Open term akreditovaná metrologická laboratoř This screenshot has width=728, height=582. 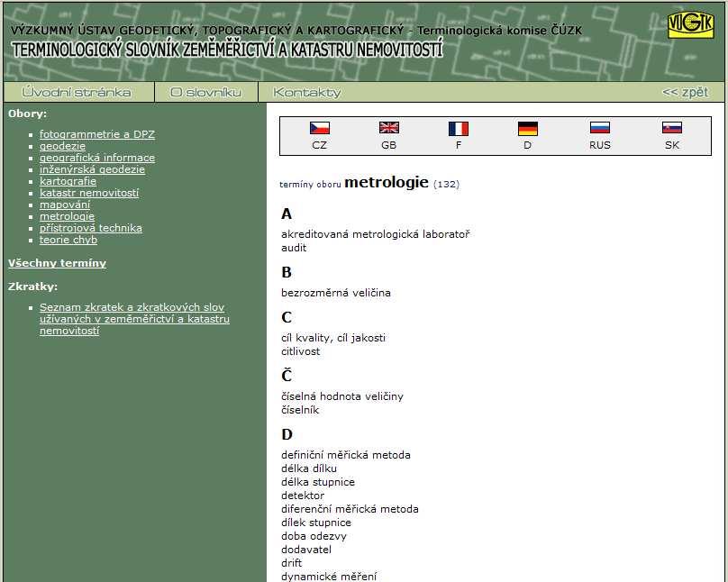pos(375,234)
